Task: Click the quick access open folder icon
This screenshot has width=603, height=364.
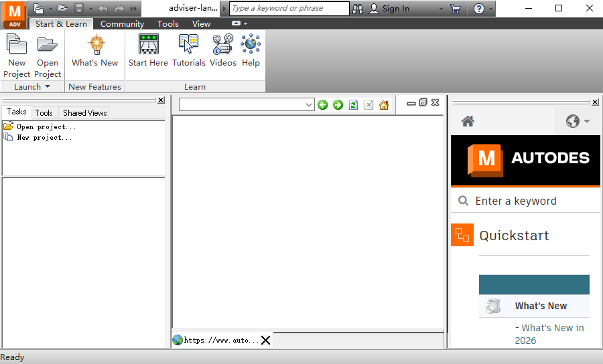Action: pyautogui.click(x=63, y=9)
